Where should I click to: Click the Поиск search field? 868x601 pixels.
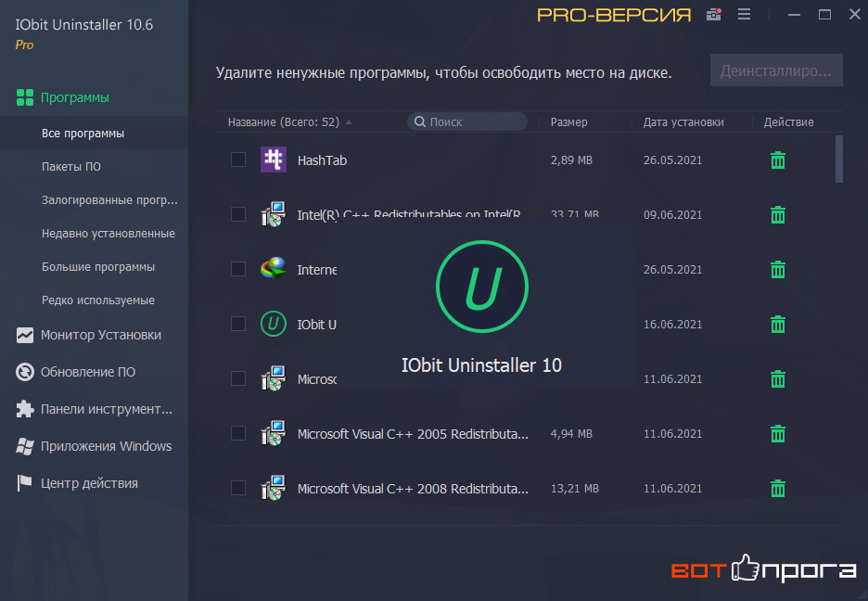(x=467, y=121)
